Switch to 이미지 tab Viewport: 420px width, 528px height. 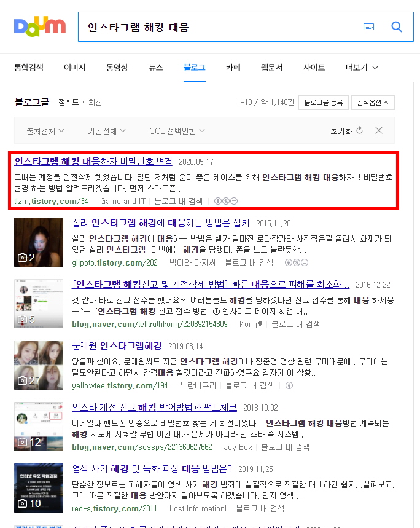75,68
